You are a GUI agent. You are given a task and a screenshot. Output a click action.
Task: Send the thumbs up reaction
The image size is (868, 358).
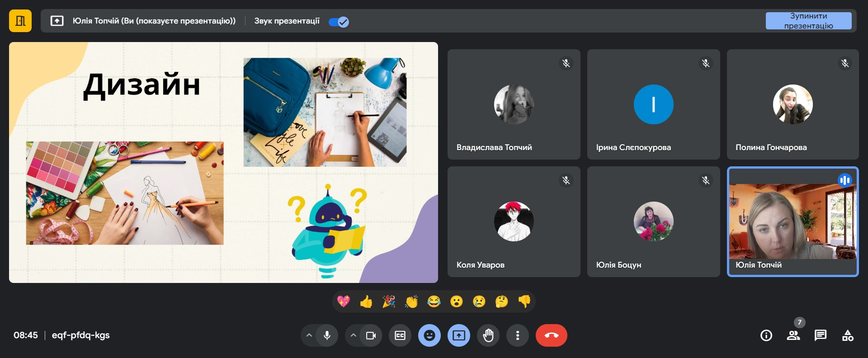(x=366, y=301)
